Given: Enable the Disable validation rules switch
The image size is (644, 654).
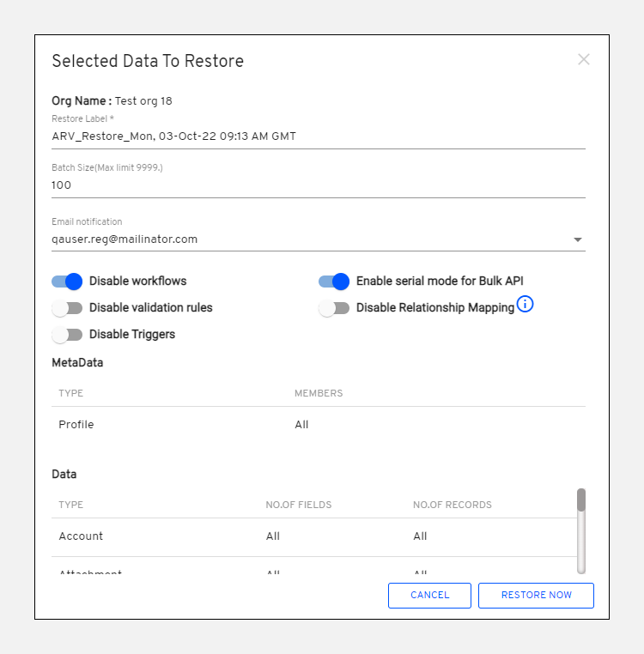Looking at the screenshot, I should point(67,308).
